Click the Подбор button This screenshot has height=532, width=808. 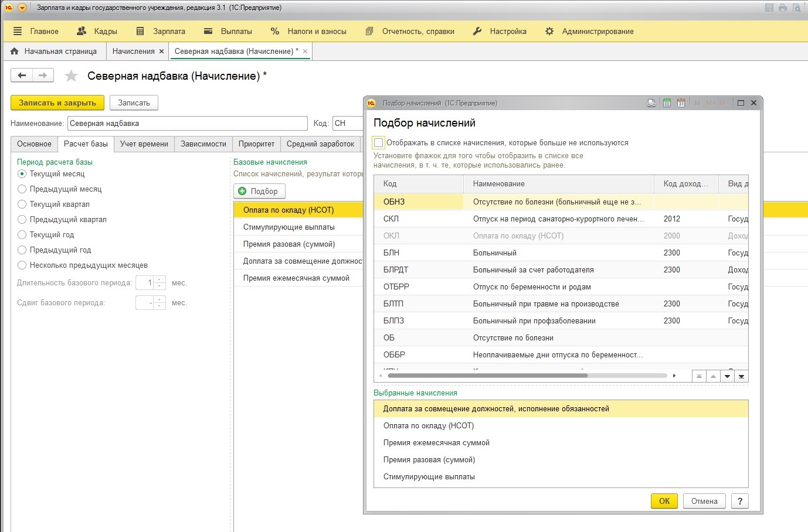(x=259, y=191)
